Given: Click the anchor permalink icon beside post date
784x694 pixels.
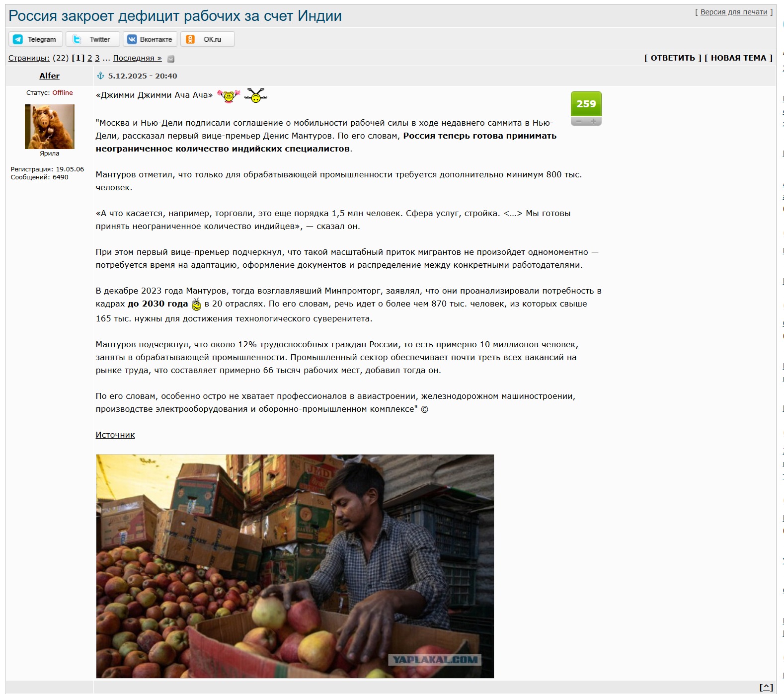Looking at the screenshot, I should coord(100,76).
